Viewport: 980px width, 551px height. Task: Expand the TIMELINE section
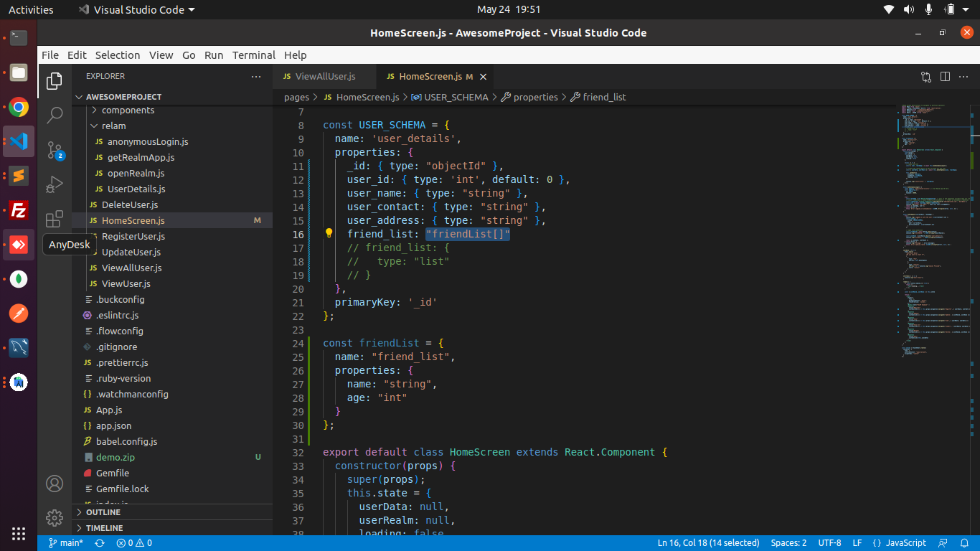tap(104, 528)
